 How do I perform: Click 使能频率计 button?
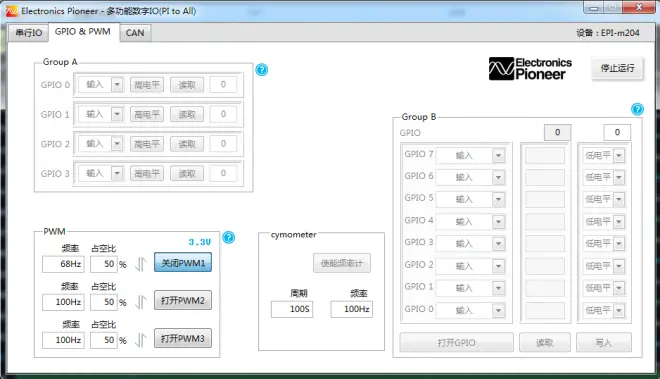coord(342,263)
